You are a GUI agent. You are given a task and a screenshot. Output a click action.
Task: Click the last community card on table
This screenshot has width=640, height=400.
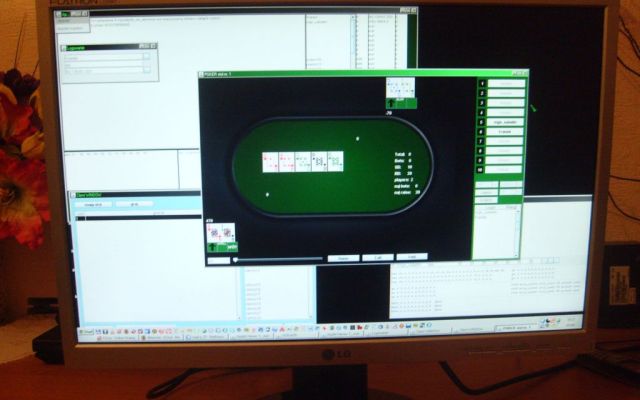click(x=335, y=161)
